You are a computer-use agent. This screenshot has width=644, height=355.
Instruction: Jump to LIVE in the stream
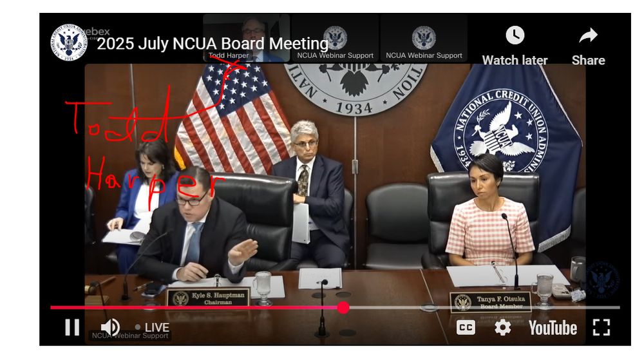pos(152,327)
